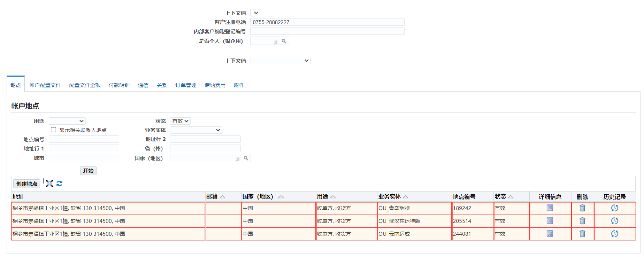Open search for 是否个人（银企用） field
Image resolution: width=644 pixels, height=257 pixels.
click(x=284, y=41)
